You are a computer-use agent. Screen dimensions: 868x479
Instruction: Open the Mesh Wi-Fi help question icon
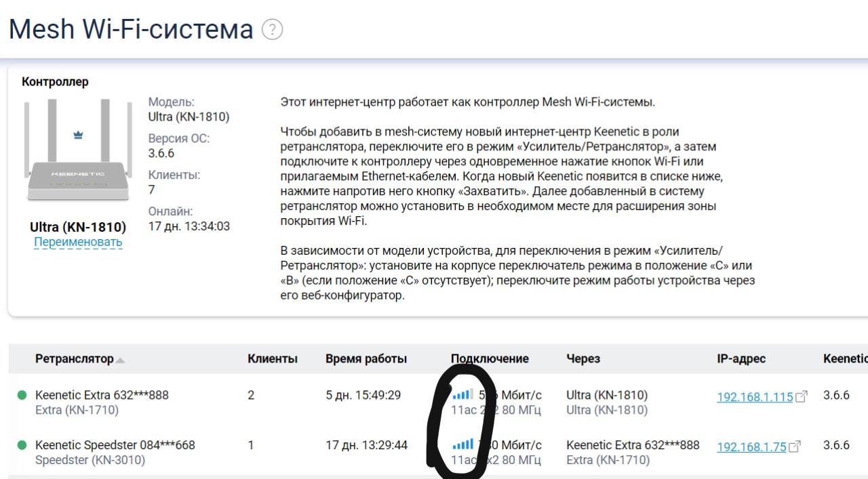click(272, 30)
